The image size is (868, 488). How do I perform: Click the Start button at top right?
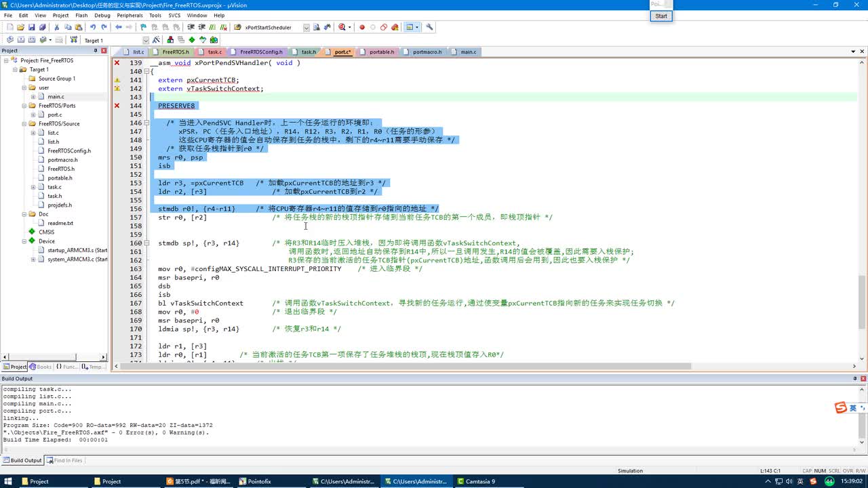(x=661, y=16)
